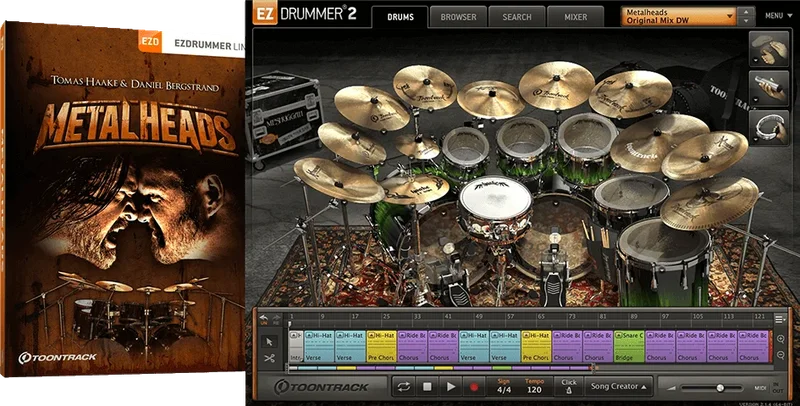Toggle loop playback

403,387
